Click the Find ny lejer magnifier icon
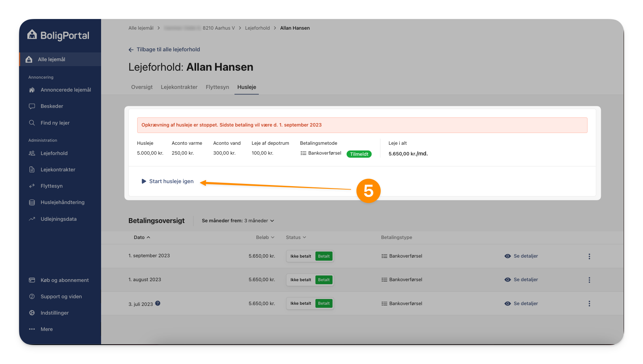643x364 pixels. click(32, 123)
